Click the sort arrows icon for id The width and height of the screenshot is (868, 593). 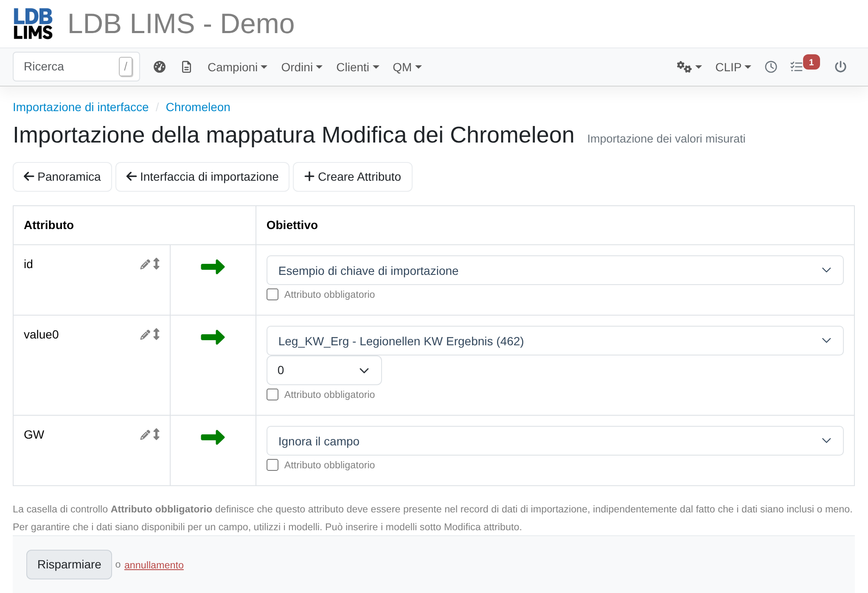tap(157, 264)
